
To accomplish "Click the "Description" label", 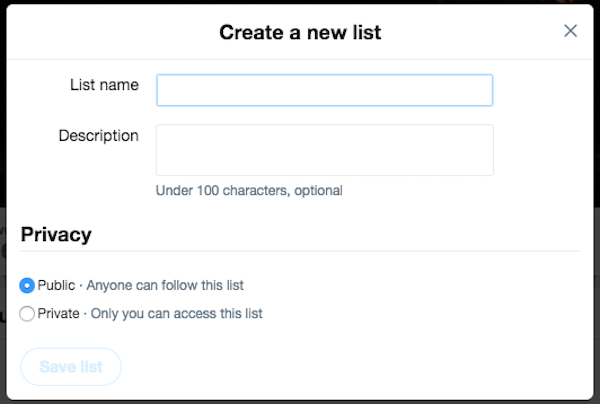I will pos(98,136).
